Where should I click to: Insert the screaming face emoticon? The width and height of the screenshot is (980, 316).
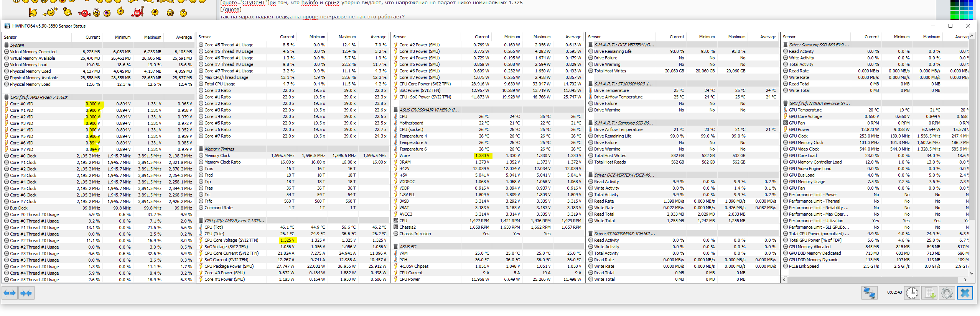coord(170,13)
